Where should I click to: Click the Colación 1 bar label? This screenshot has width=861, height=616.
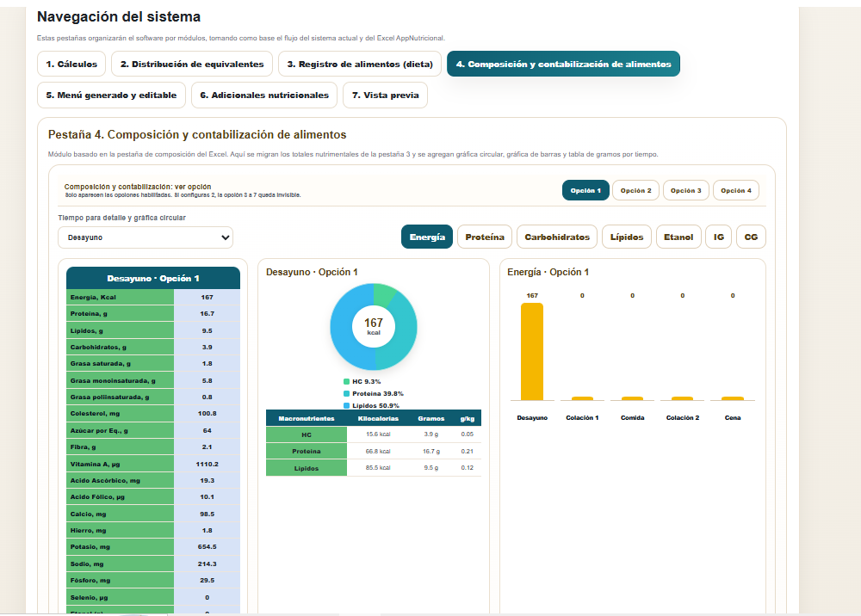[582, 417]
